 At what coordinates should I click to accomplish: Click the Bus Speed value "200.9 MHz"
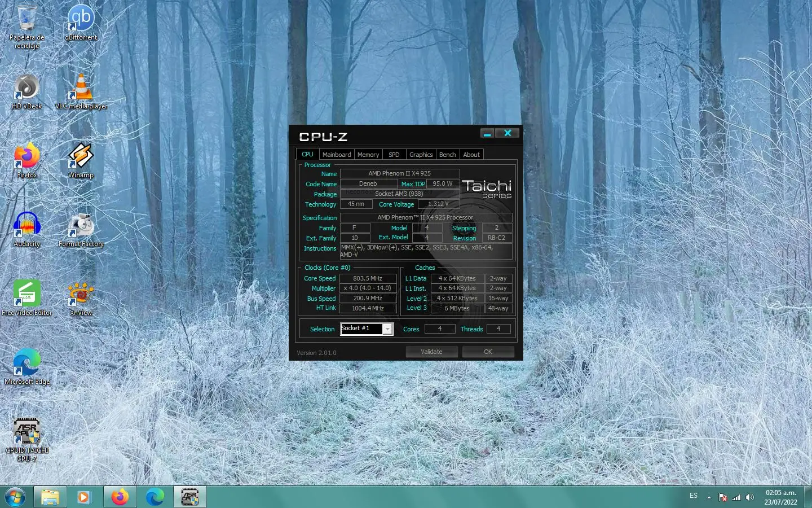pos(368,298)
